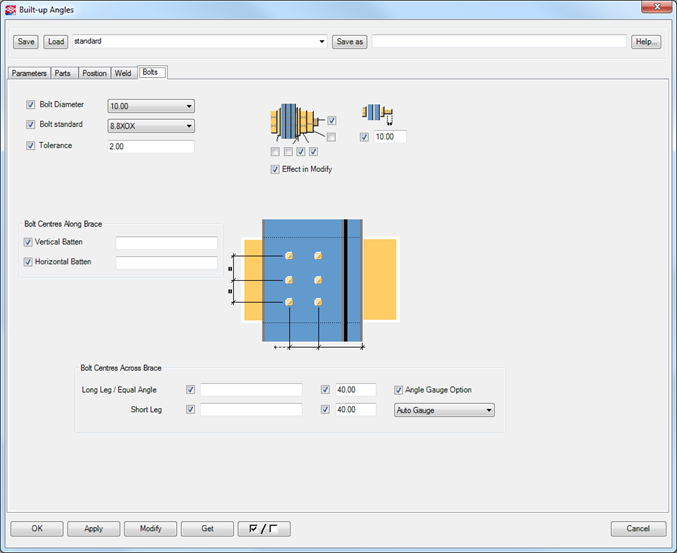Click the check/uncheck all toggle button

(x=265, y=528)
